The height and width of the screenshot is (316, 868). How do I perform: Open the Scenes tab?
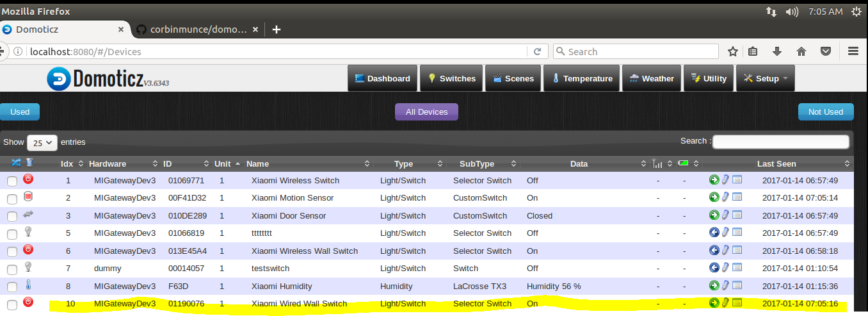(x=513, y=78)
